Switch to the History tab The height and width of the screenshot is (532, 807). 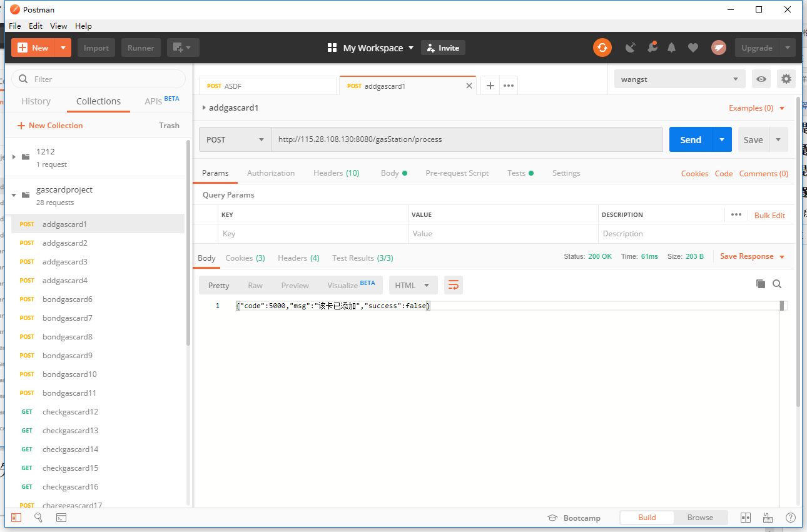(x=36, y=101)
